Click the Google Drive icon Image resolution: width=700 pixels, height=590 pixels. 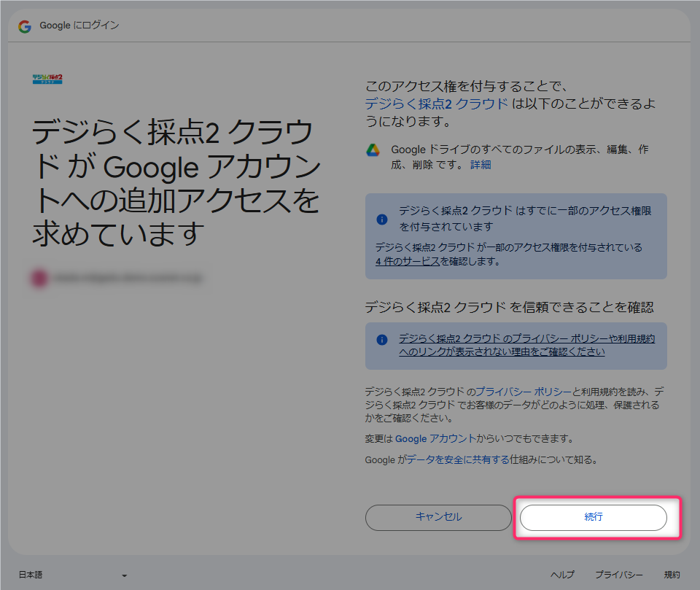pos(373,150)
